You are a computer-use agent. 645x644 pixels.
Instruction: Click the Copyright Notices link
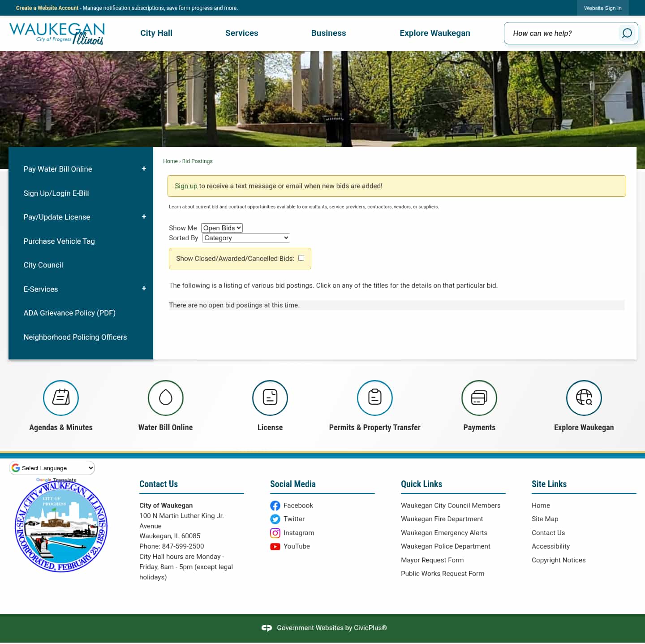tap(559, 560)
